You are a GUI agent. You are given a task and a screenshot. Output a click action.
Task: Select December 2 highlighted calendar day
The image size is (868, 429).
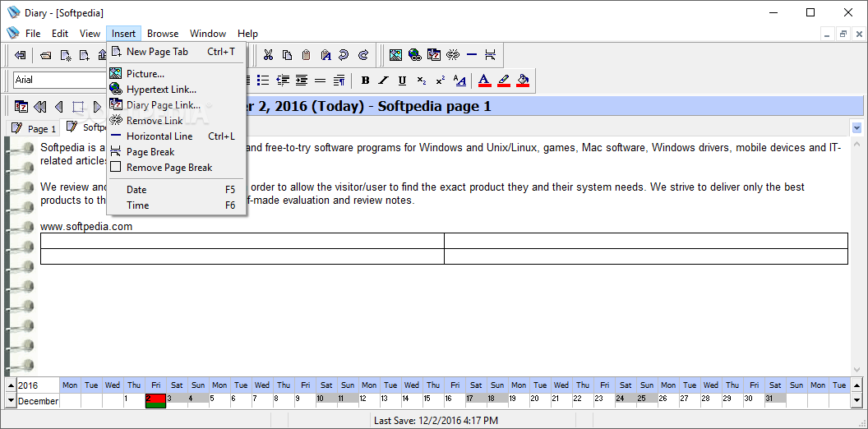pos(155,401)
